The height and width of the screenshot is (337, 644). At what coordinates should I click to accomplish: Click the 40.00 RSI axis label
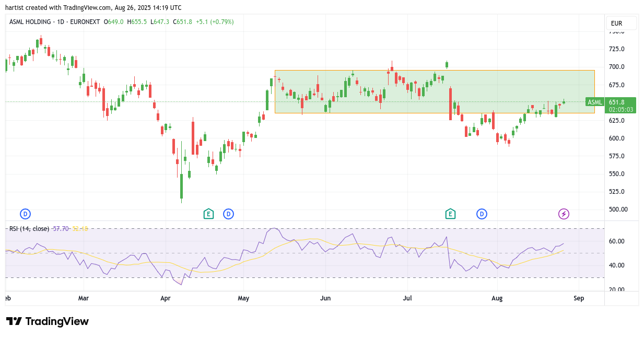click(616, 265)
